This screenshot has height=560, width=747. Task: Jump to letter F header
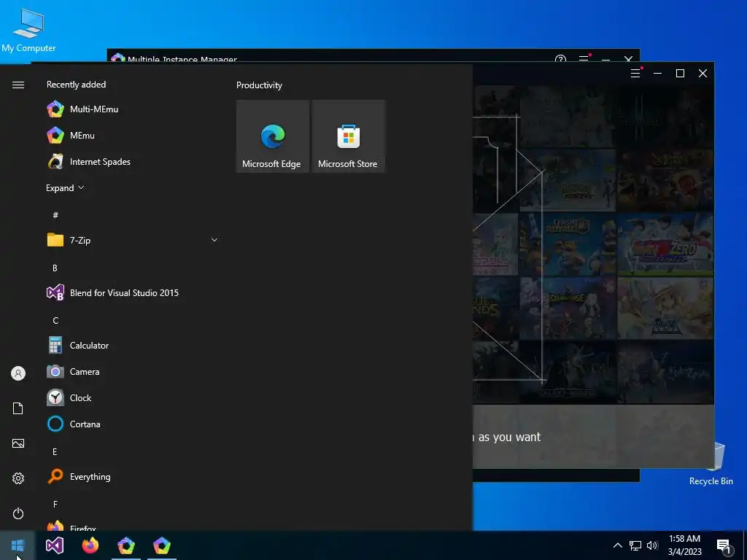tap(55, 505)
